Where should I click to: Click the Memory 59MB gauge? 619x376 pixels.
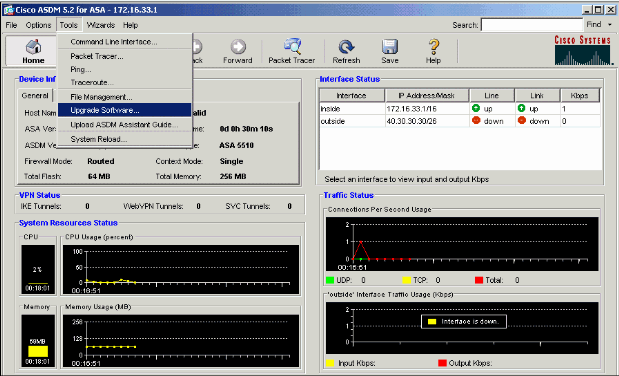(x=38, y=341)
